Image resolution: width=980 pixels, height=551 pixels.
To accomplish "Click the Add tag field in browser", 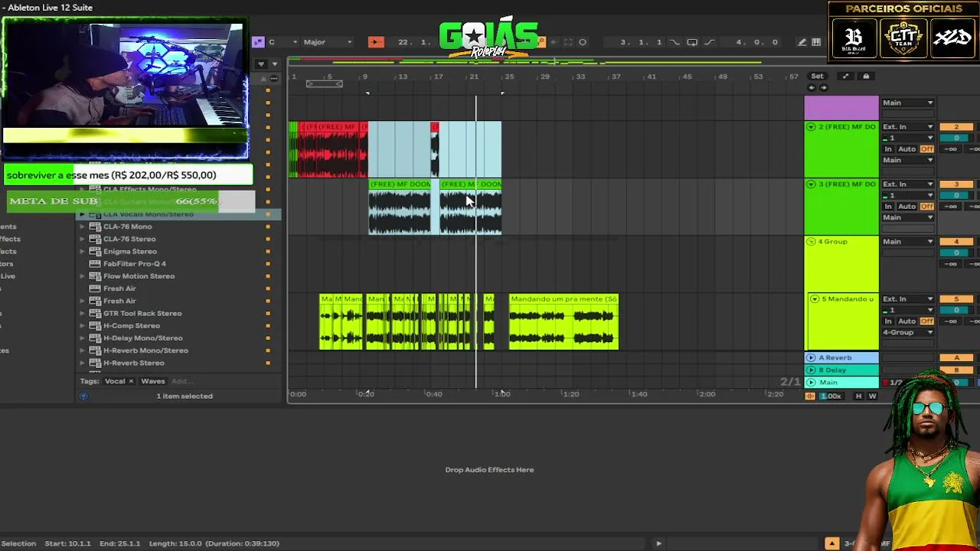I will tap(181, 381).
